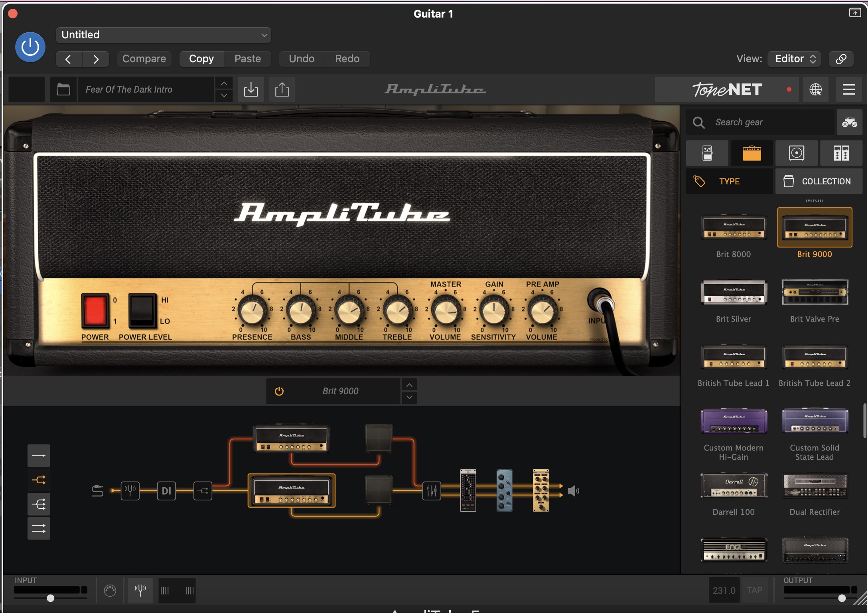The image size is (868, 613).
Task: Open the ToneNET panel
Action: [x=727, y=89]
